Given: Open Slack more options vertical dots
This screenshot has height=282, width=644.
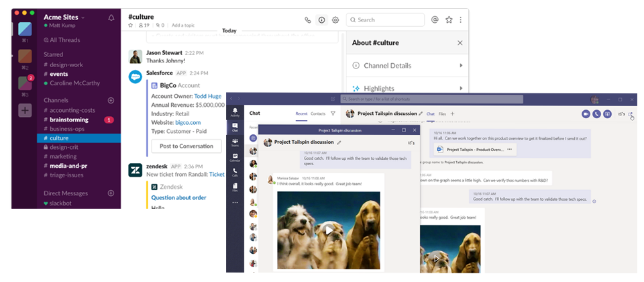Looking at the screenshot, I should click(x=461, y=19).
